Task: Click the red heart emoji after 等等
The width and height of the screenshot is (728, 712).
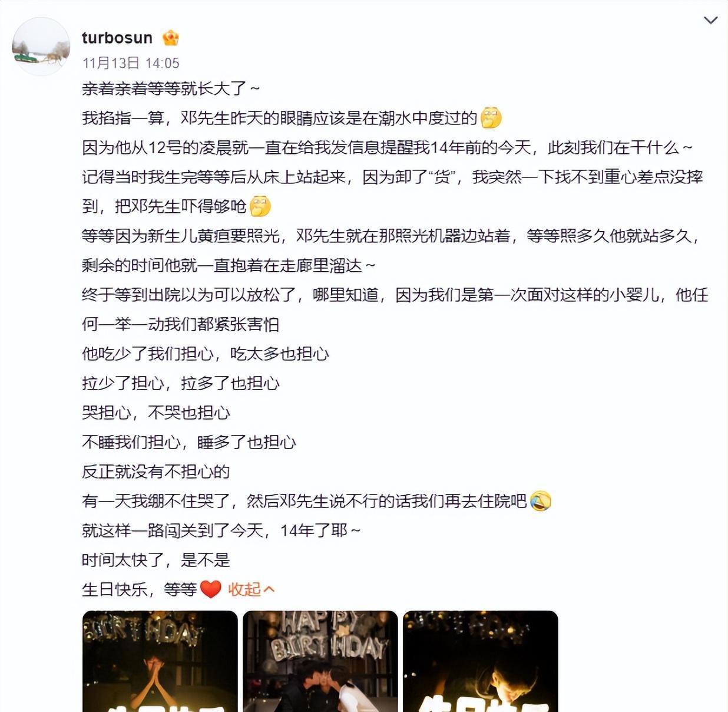Action: click(x=210, y=589)
